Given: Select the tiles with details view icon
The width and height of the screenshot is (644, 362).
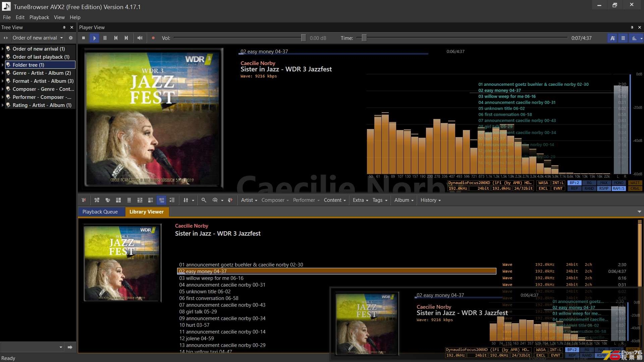Looking at the screenshot, I should (x=151, y=200).
